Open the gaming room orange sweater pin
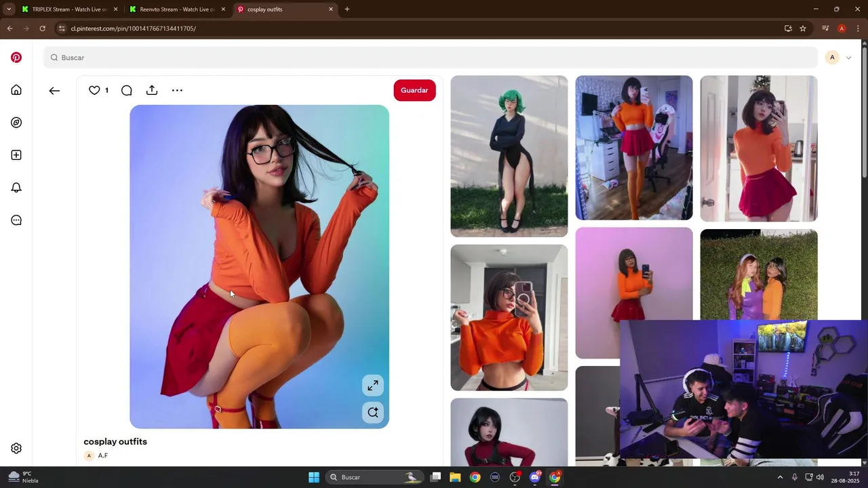868x488 pixels. [x=634, y=148]
